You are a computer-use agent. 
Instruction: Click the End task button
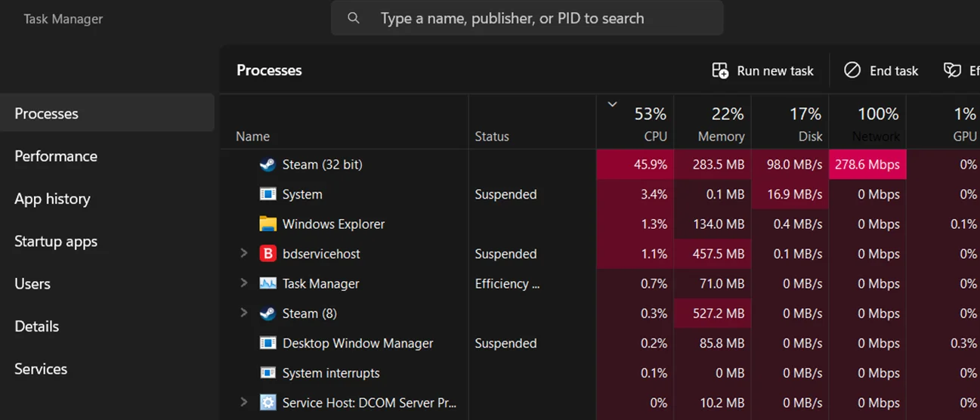tap(881, 70)
